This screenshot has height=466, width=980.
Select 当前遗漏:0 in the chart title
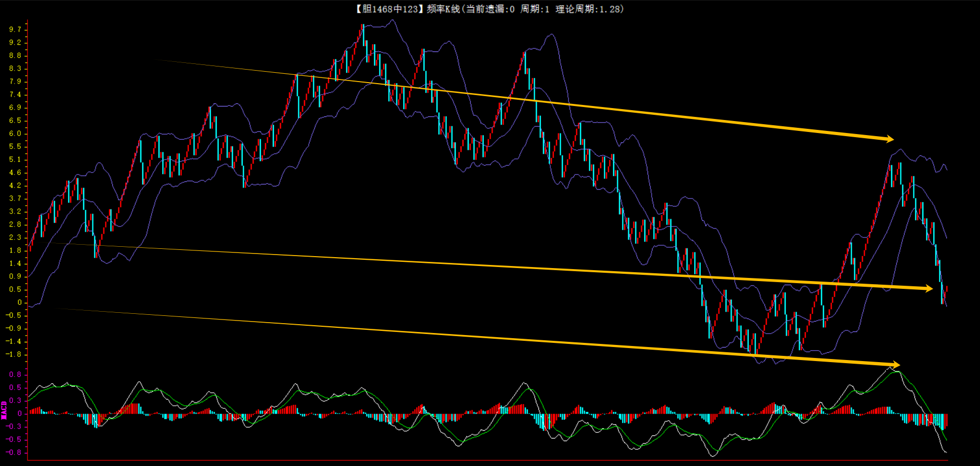(489, 9)
